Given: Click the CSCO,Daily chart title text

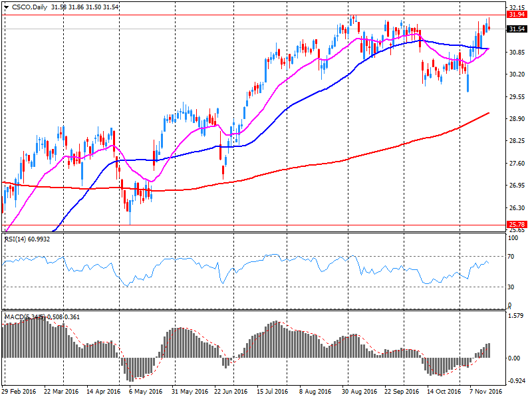Looking at the screenshot, I should pos(29,7).
